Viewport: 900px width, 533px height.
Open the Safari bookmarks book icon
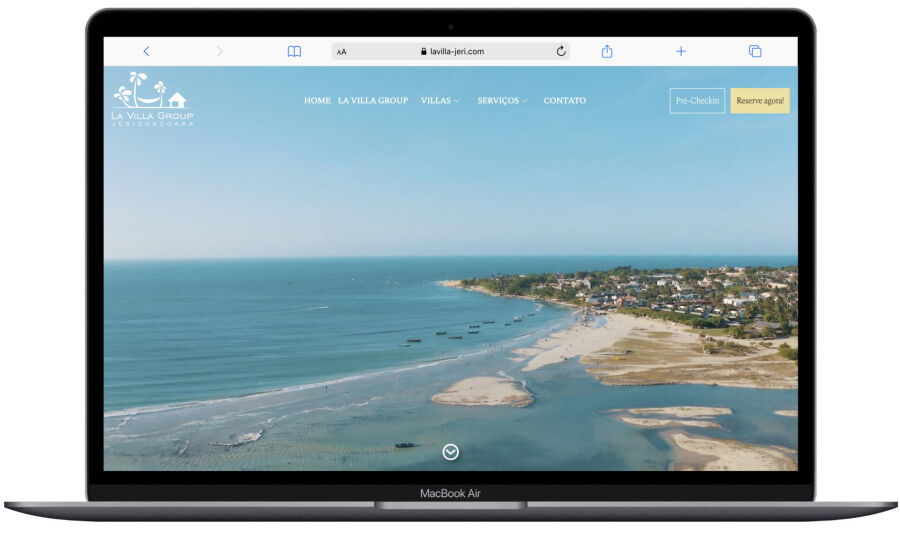coord(294,52)
